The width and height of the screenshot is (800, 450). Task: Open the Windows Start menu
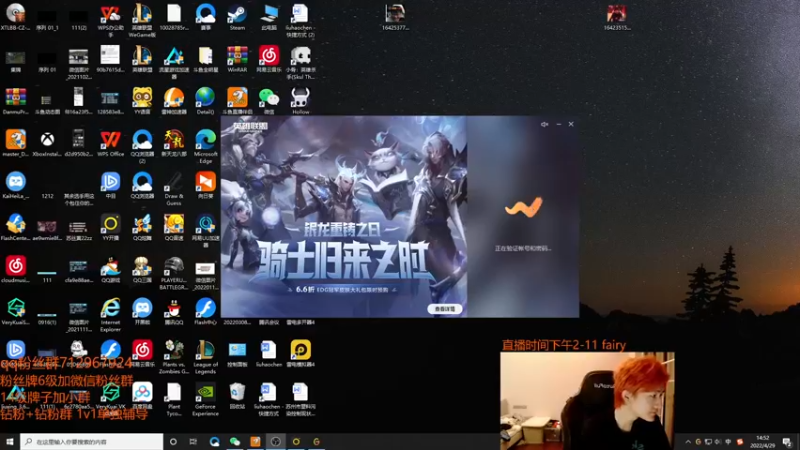pos(10,441)
